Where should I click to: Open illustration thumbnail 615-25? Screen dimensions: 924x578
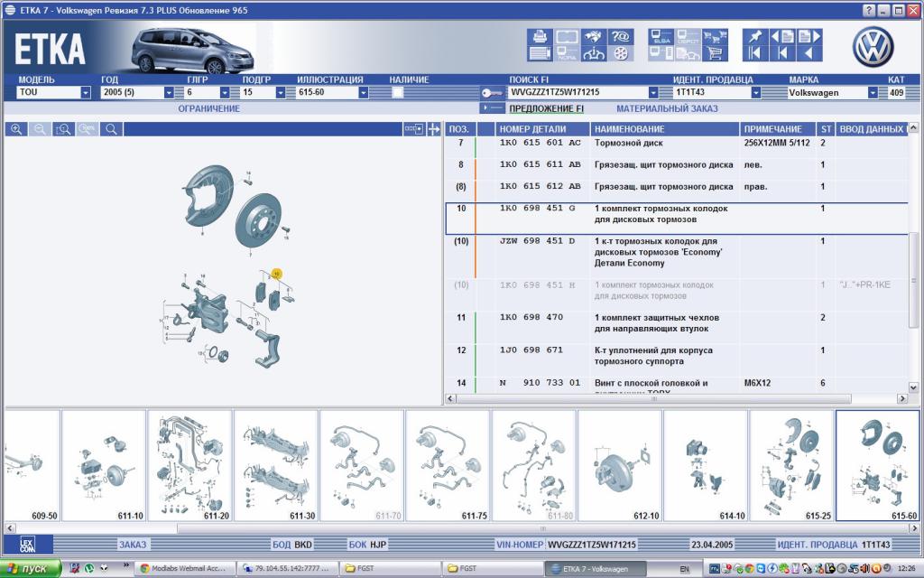click(x=791, y=466)
